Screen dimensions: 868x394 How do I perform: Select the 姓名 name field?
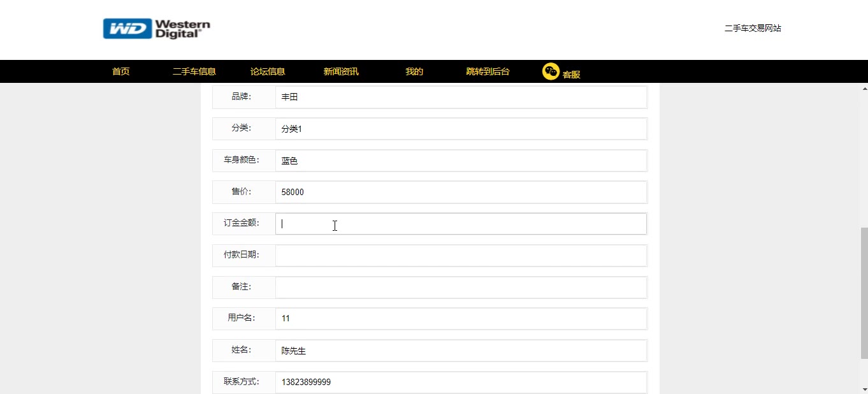[461, 350]
